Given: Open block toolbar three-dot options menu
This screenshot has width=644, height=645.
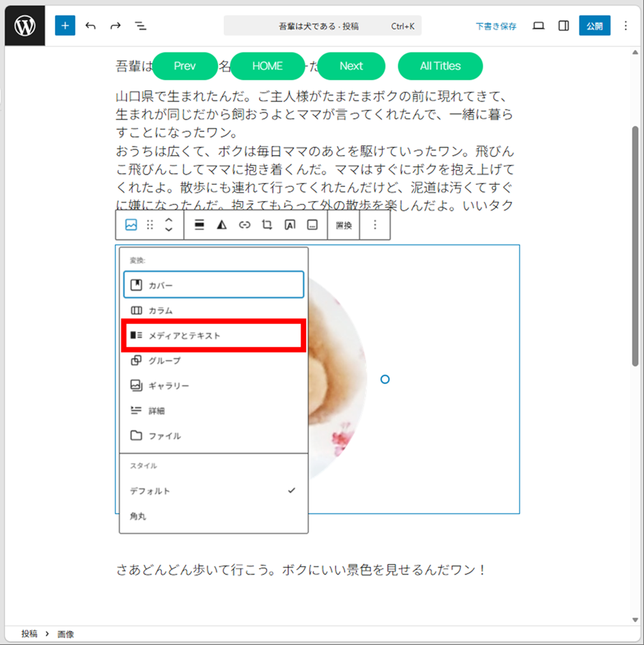Looking at the screenshot, I should (x=375, y=225).
